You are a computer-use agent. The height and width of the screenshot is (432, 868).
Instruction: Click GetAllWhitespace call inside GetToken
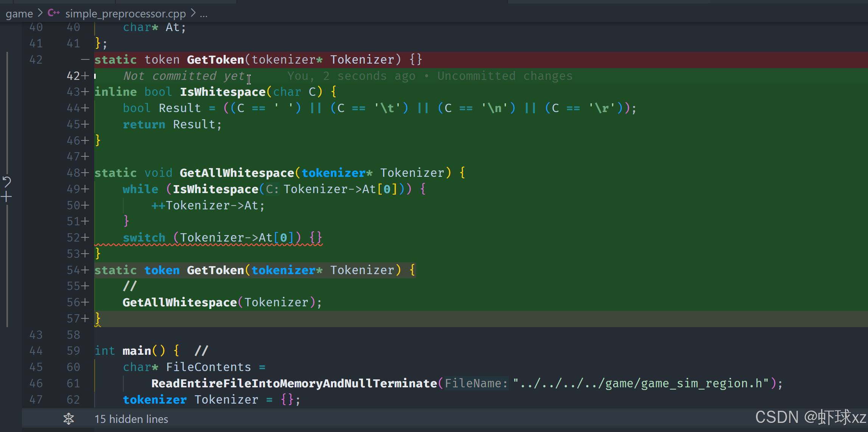click(x=179, y=303)
